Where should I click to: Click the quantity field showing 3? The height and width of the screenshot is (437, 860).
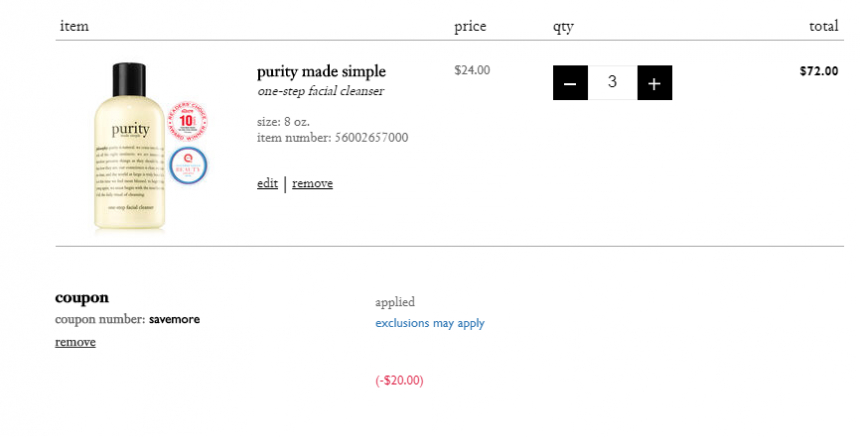pyautogui.click(x=613, y=83)
